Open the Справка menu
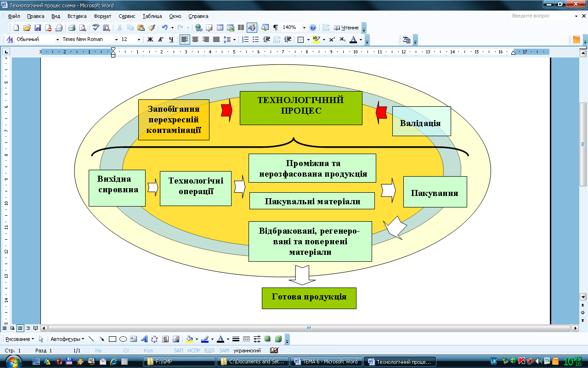Screen dimensions: 588x368 pyautogui.click(x=198, y=16)
